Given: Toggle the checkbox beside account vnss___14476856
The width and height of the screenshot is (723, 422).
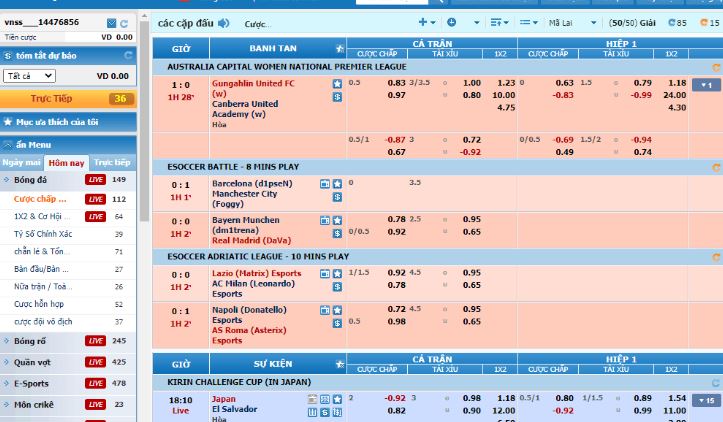Looking at the screenshot, I should coord(111,23).
